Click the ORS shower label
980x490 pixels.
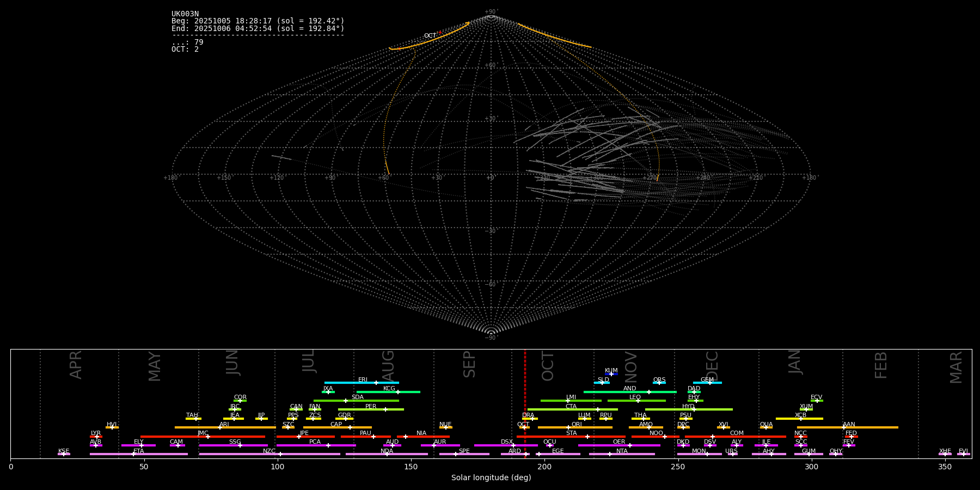tap(659, 380)
